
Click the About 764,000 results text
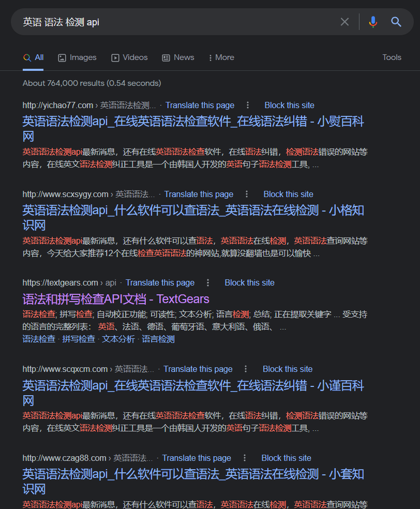[92, 83]
